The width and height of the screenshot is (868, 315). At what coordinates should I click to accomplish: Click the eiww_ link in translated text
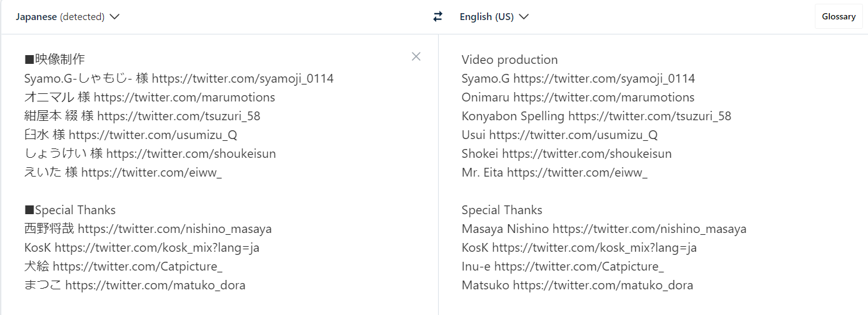[x=577, y=173]
